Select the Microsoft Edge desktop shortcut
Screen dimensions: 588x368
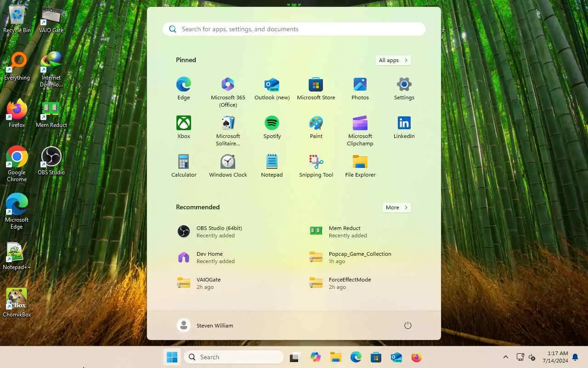(17, 212)
